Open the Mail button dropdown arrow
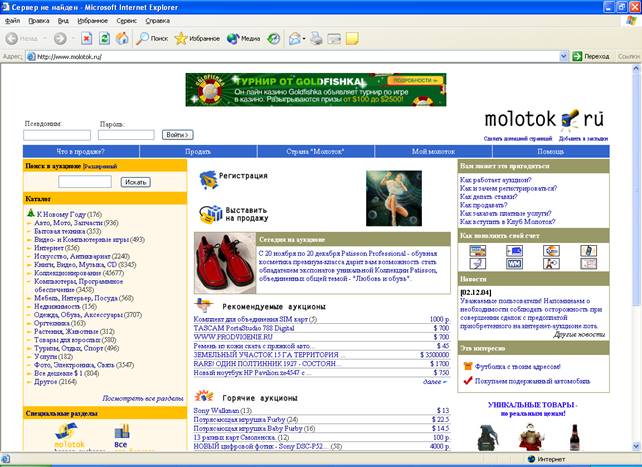 click(304, 39)
